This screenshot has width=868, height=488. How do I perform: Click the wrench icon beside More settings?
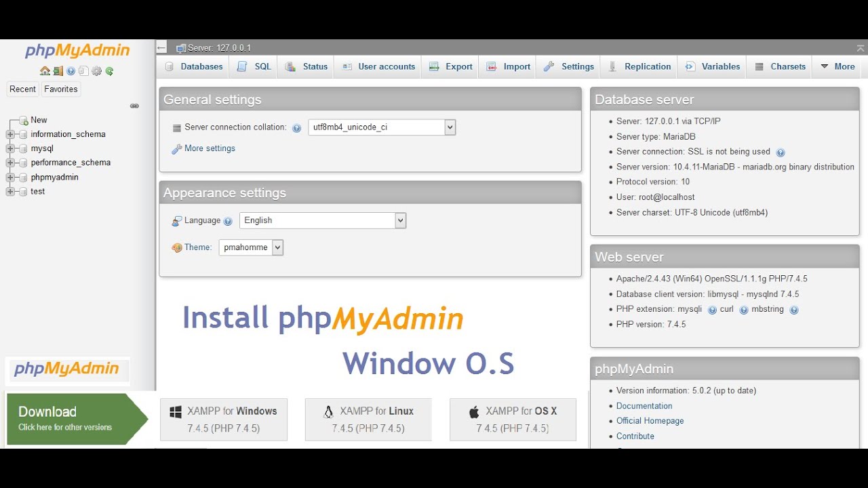177,149
